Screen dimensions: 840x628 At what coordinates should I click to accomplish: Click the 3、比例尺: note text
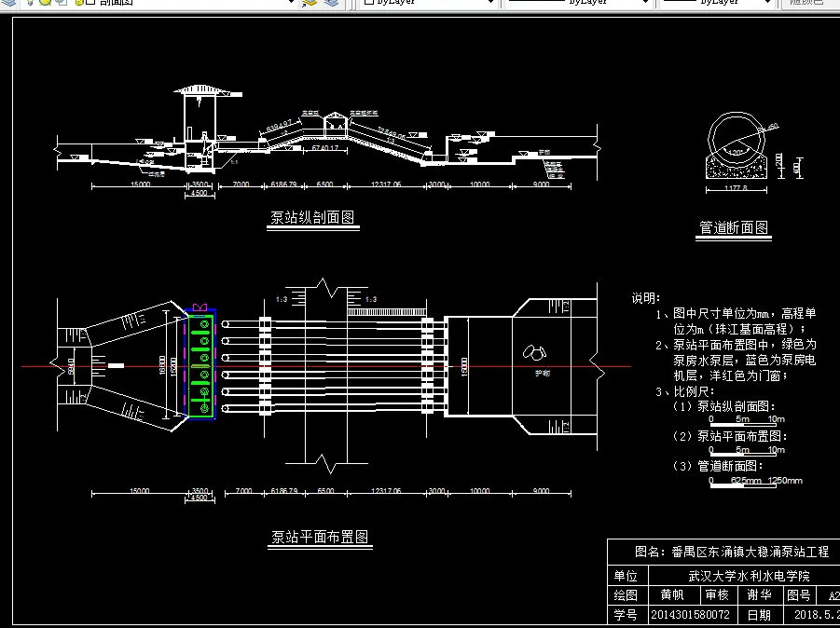(x=685, y=391)
